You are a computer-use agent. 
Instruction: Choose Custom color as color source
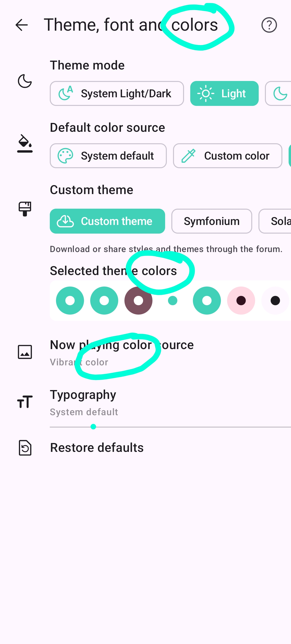(227, 156)
